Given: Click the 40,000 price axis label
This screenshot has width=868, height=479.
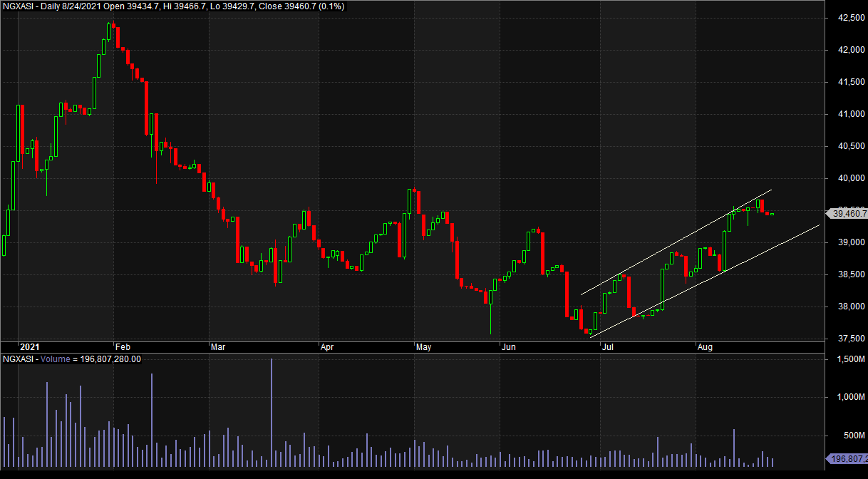Looking at the screenshot, I should [847, 178].
